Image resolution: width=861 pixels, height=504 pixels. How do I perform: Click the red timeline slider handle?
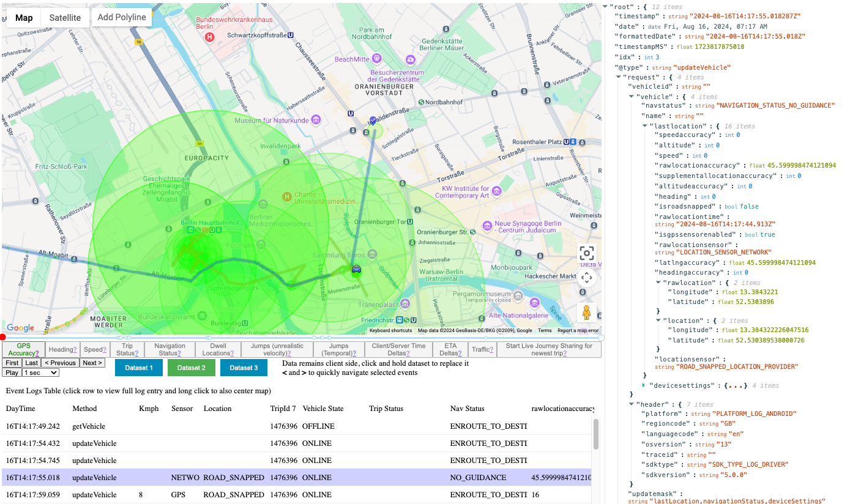(x=3, y=337)
